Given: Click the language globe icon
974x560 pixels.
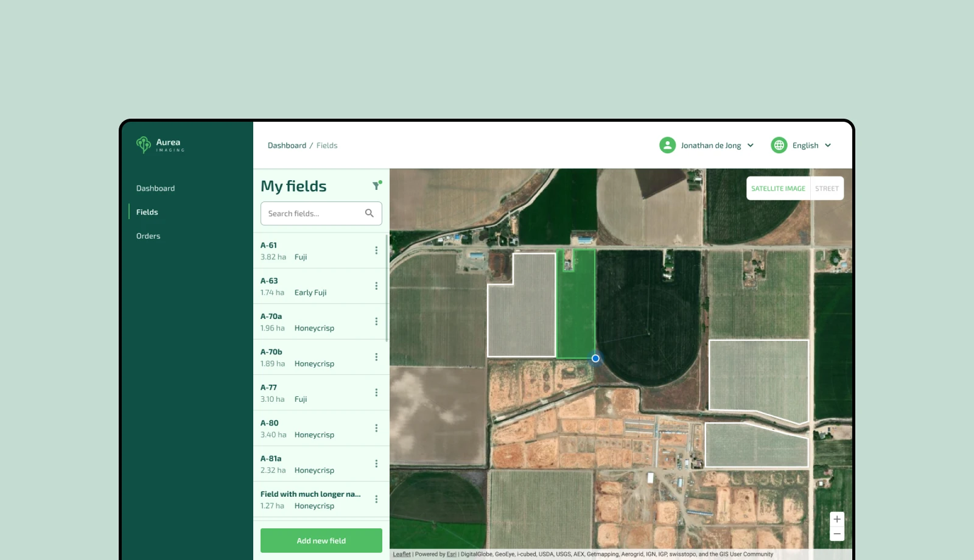Looking at the screenshot, I should pyautogui.click(x=779, y=145).
